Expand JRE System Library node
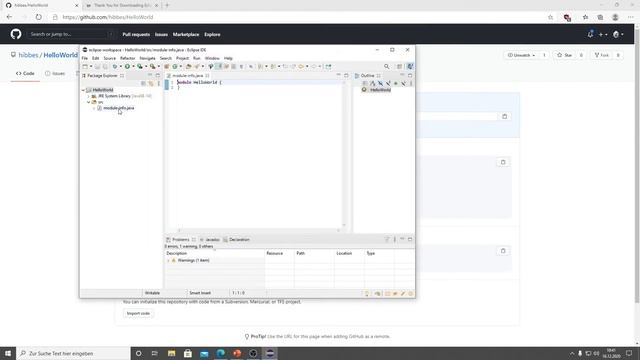This screenshot has height=360, width=640. pos(89,96)
